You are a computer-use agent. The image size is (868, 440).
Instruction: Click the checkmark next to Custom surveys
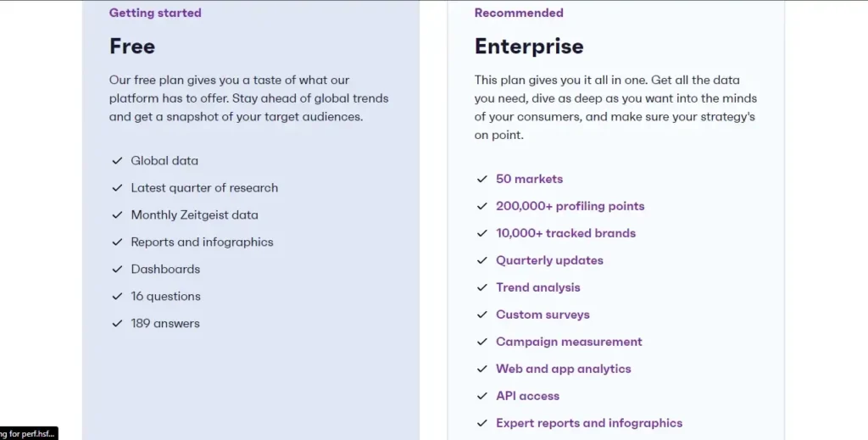pos(482,315)
